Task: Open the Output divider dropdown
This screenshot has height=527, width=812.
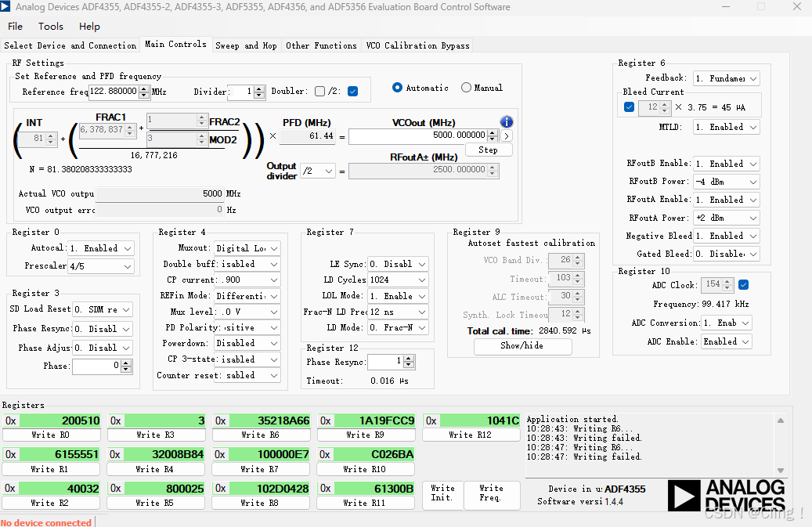Action: click(x=318, y=171)
